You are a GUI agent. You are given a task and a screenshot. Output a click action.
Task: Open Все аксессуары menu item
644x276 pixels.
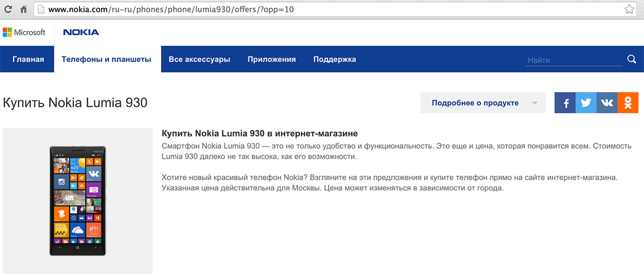point(199,59)
